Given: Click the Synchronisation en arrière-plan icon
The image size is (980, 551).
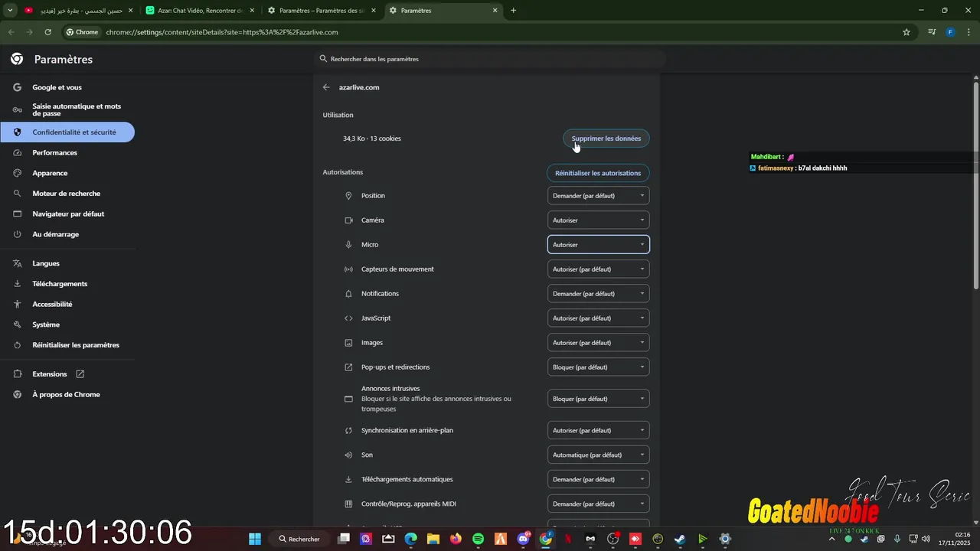Looking at the screenshot, I should (x=348, y=430).
